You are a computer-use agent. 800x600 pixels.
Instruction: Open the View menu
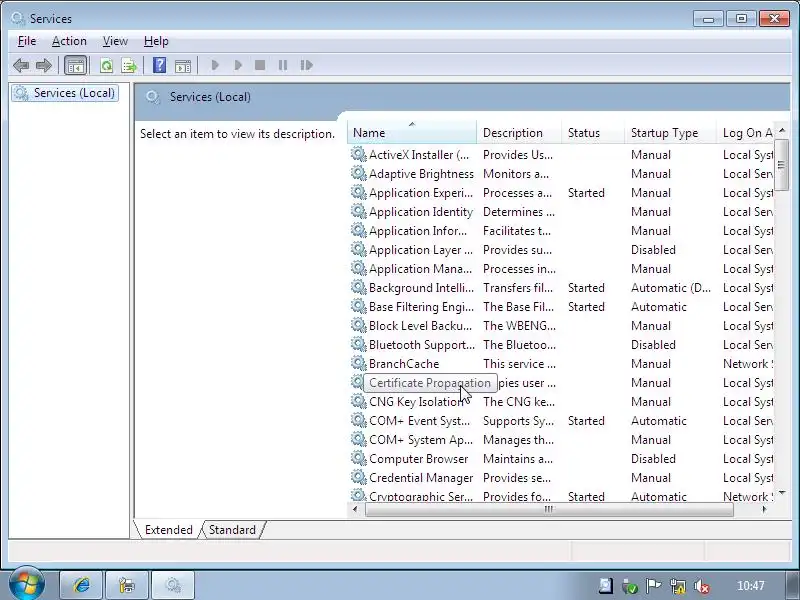coord(115,41)
